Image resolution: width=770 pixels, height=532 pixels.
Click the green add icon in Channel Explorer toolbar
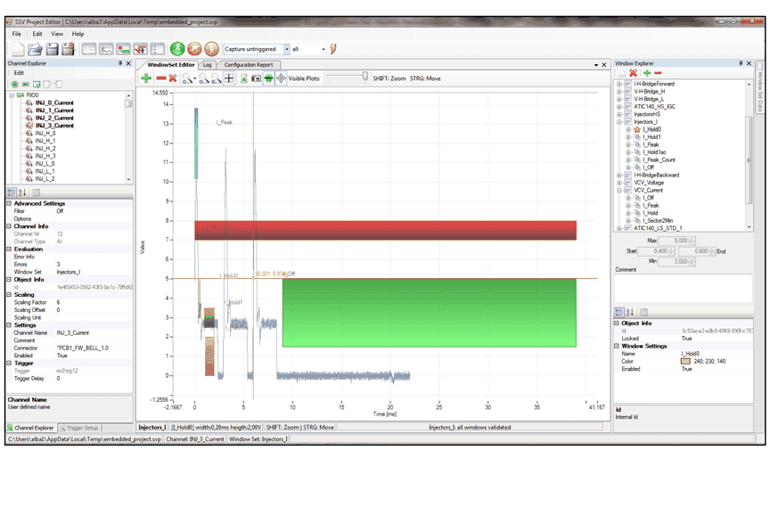[x=15, y=84]
